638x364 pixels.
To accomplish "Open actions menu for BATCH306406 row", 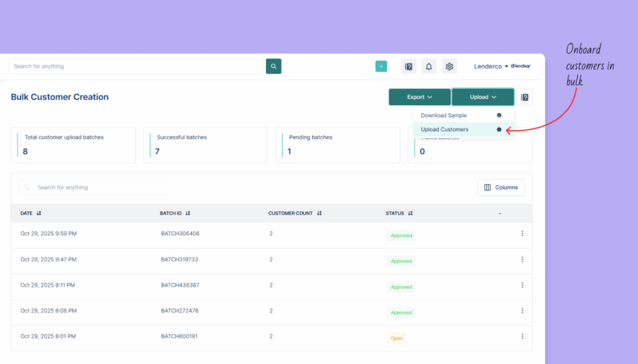I will pyautogui.click(x=522, y=234).
